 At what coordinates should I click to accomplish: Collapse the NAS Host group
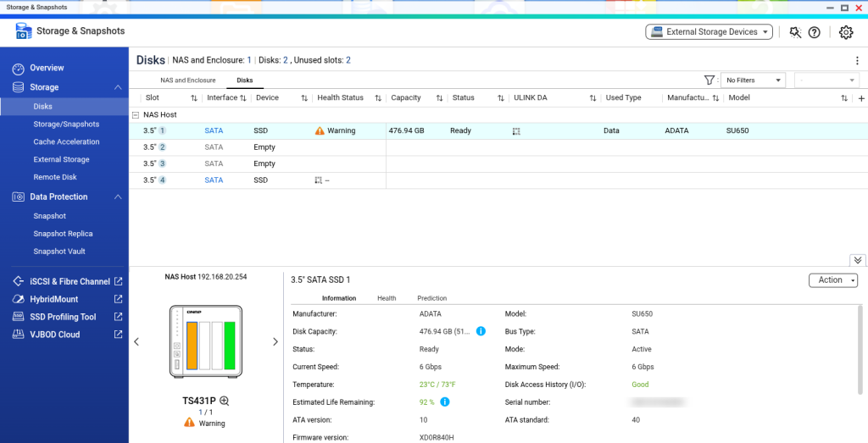136,114
